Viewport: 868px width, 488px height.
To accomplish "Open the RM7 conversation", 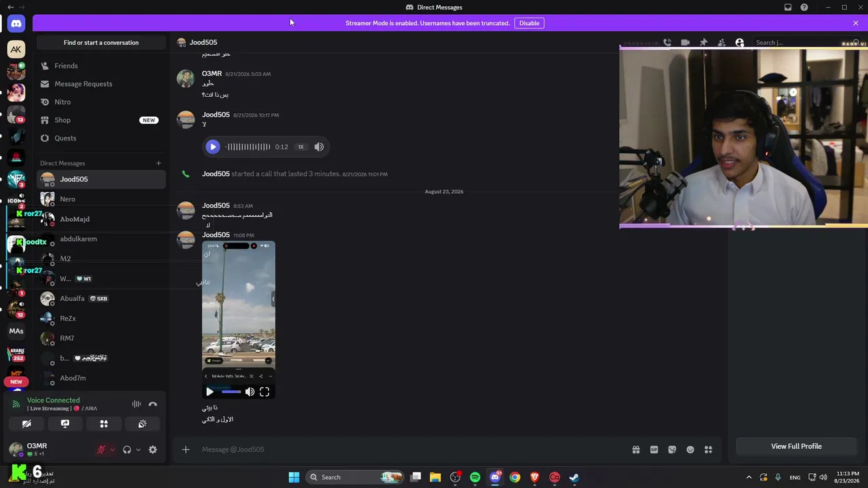I will (x=101, y=338).
